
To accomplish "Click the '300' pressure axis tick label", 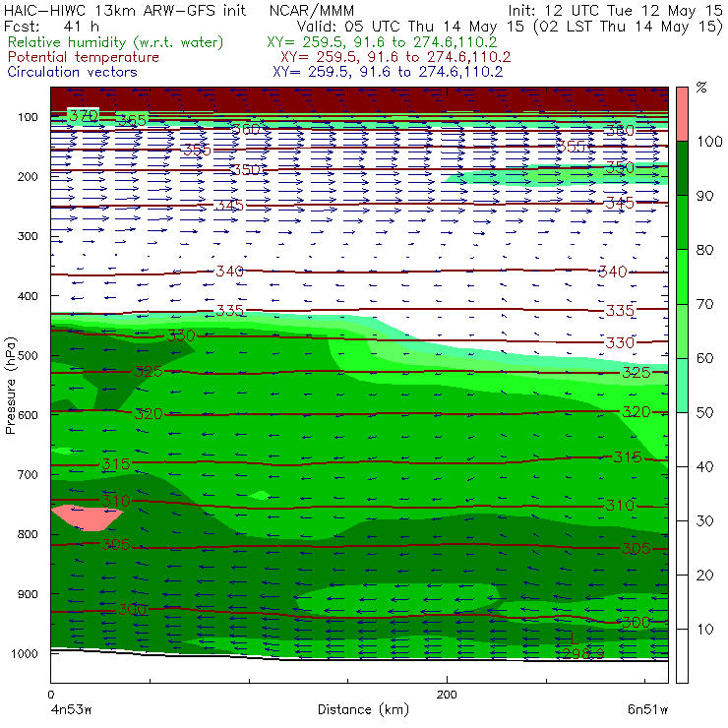I will 28,236.
